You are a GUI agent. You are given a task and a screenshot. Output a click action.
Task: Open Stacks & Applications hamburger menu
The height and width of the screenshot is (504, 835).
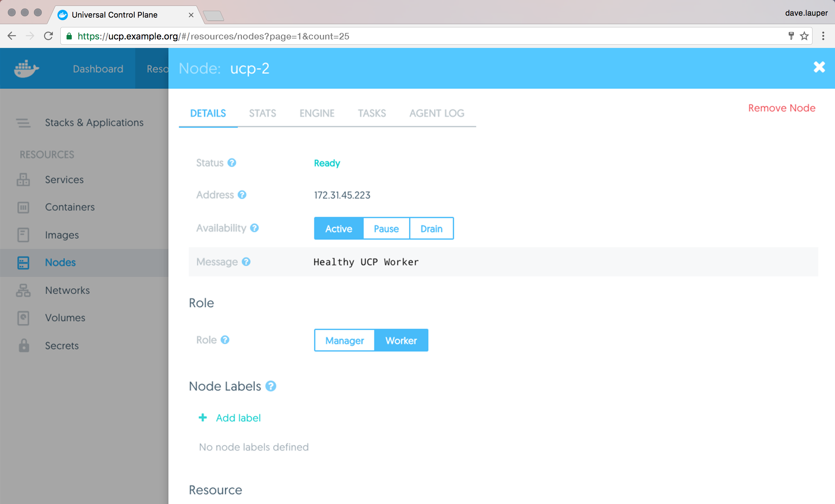(23, 123)
